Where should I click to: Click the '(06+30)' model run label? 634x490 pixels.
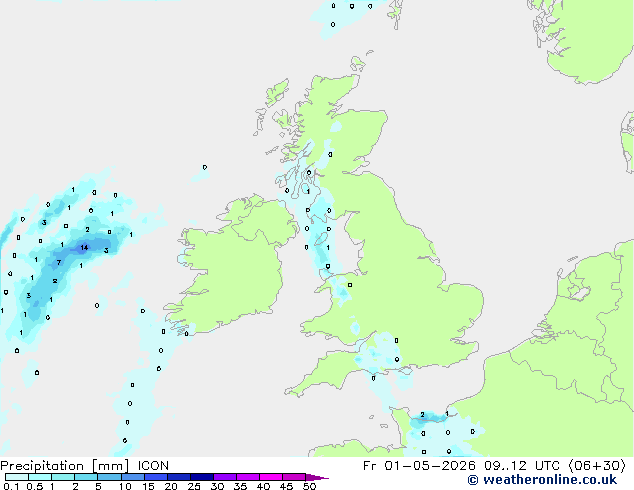[597, 466]
